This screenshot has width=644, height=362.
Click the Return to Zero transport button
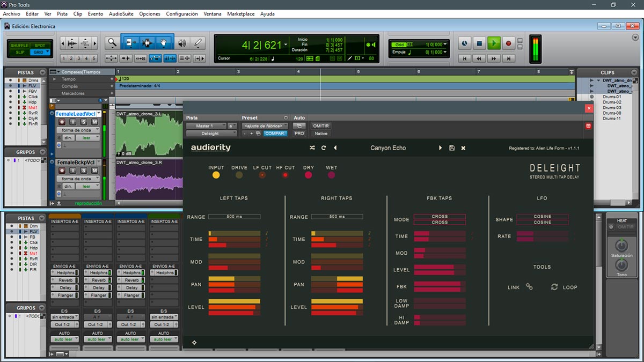465,58
